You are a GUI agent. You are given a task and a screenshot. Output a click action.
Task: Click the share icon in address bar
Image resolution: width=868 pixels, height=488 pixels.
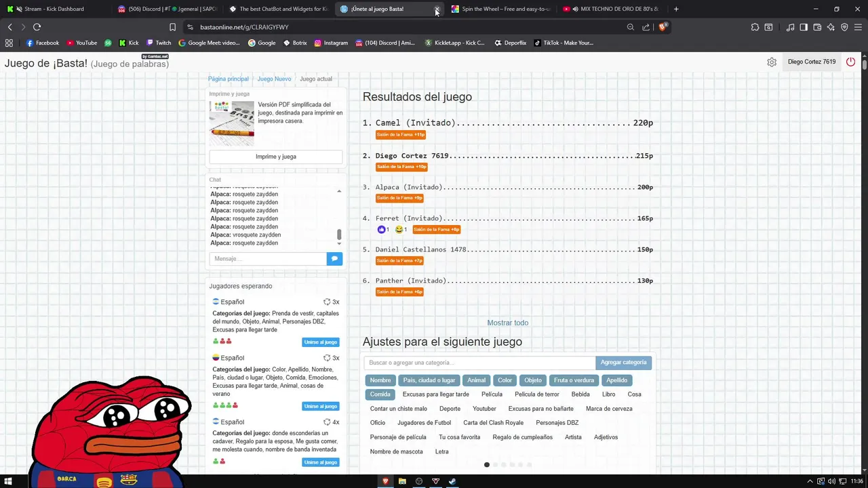point(646,27)
